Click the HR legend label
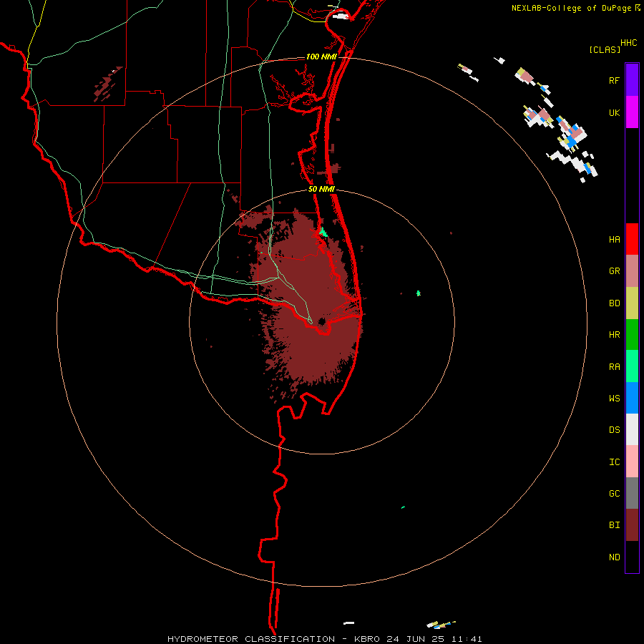Viewport: 644px width, 644px height. point(614,335)
